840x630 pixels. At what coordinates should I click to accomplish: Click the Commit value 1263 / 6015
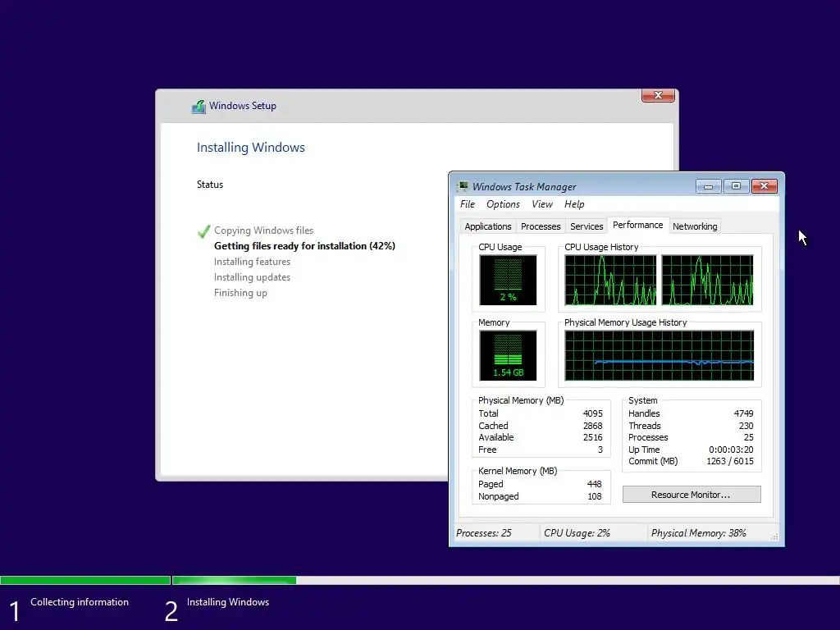pos(730,461)
